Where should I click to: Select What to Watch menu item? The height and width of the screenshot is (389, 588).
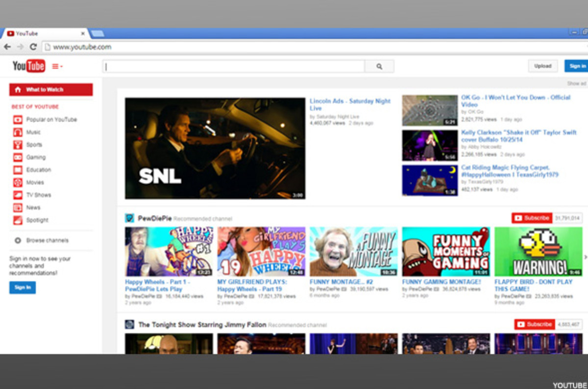click(51, 90)
